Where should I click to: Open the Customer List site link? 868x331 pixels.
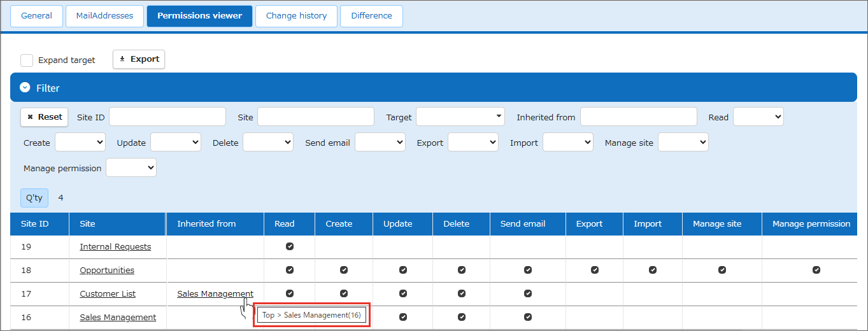(x=108, y=294)
